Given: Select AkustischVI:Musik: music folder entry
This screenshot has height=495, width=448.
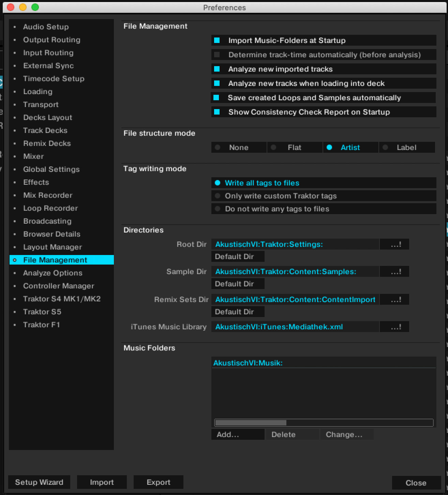Looking at the screenshot, I should 324,363.
